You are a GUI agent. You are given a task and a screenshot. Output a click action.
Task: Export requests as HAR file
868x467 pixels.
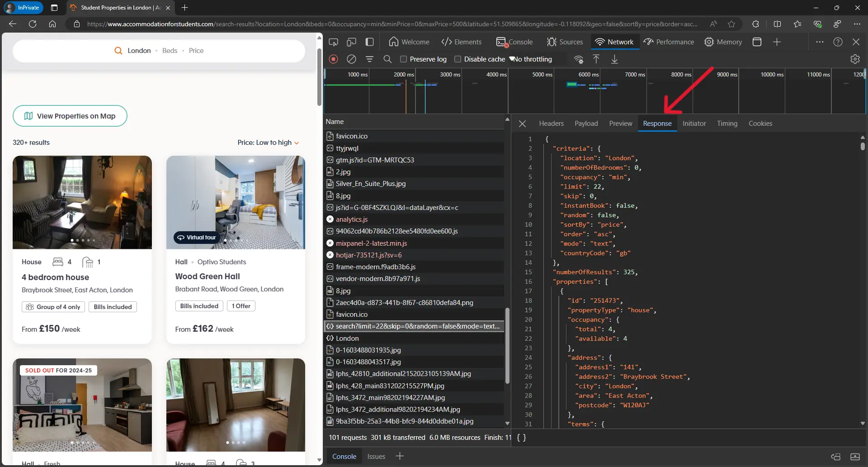(x=615, y=59)
